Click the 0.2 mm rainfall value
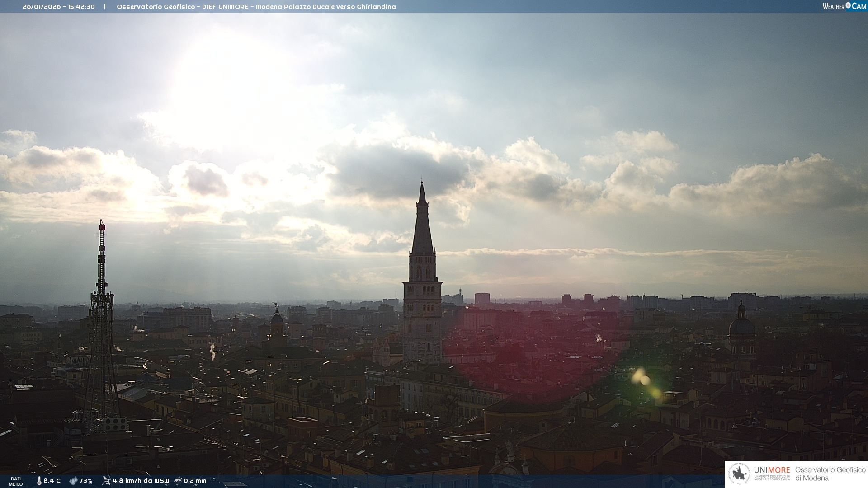This screenshot has width=868, height=488. [x=195, y=481]
